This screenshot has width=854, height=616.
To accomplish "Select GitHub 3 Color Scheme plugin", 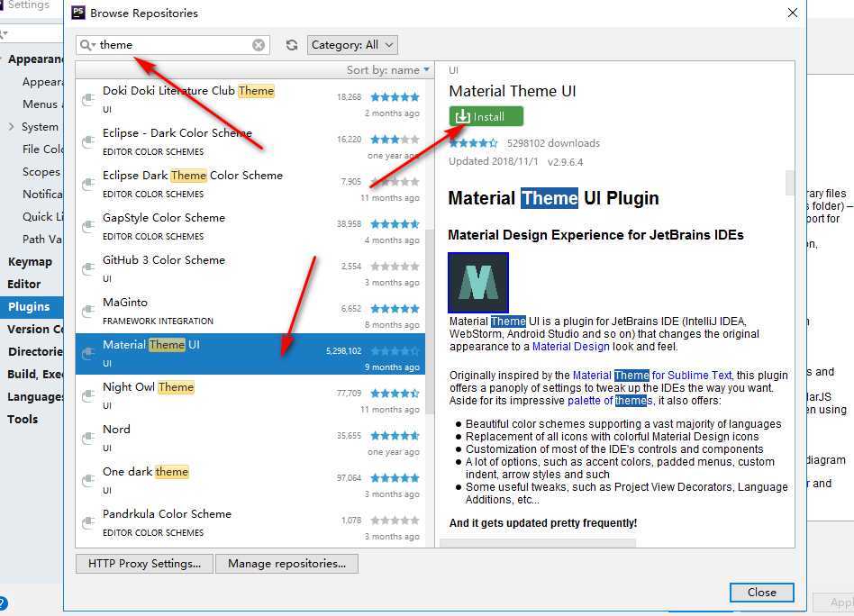I will tap(250, 269).
